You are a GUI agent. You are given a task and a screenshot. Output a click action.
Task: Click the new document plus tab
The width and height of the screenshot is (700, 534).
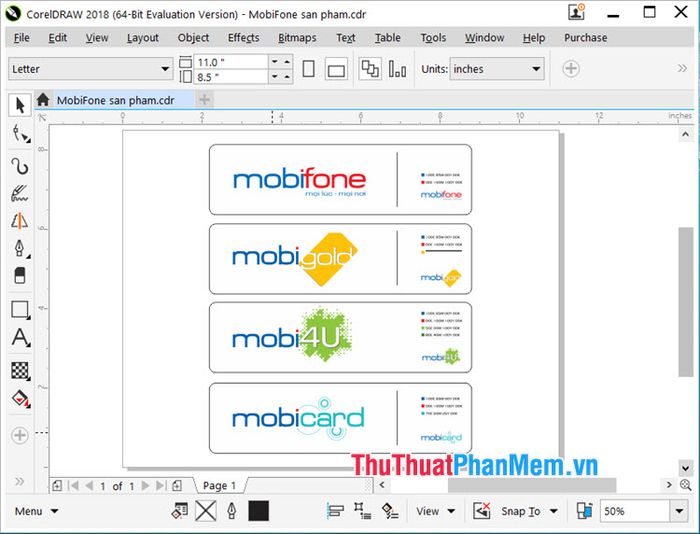[204, 100]
